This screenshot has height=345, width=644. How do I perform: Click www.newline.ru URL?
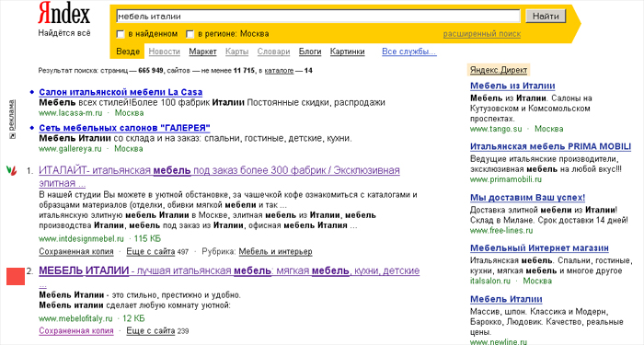point(499,341)
